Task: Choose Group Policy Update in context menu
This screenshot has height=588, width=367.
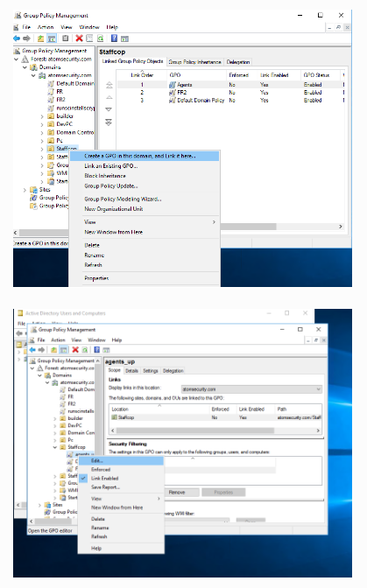Action: [x=111, y=185]
